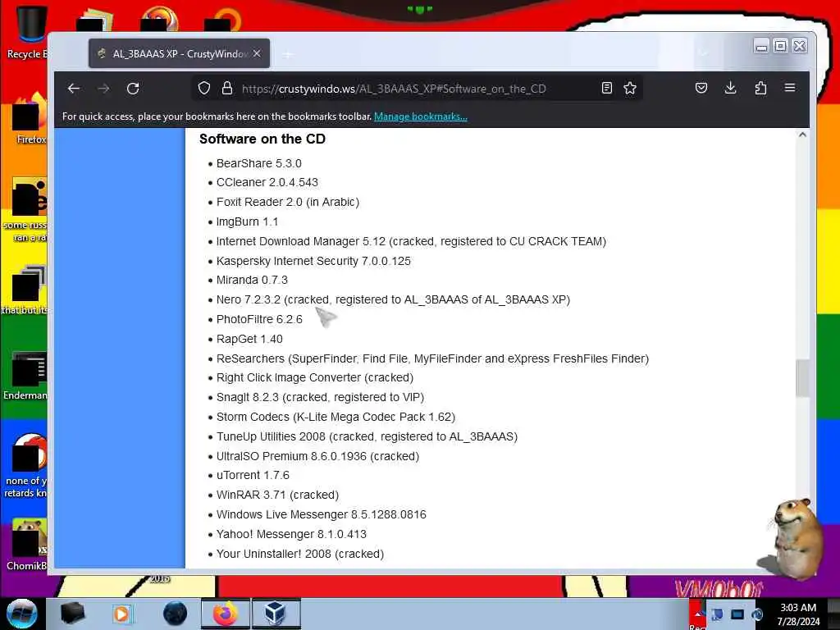Click the RapGet 1.40 entry
Image resolution: width=840 pixels, height=630 pixels.
point(249,339)
